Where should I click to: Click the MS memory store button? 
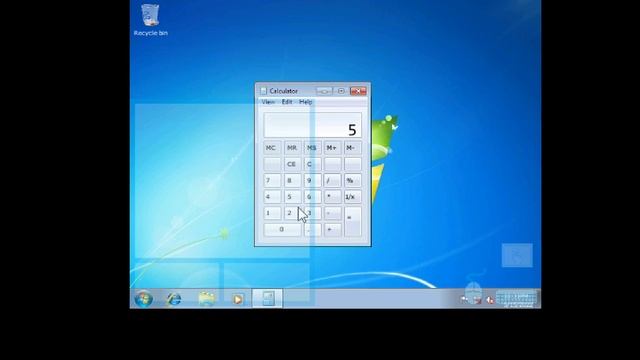coord(312,148)
